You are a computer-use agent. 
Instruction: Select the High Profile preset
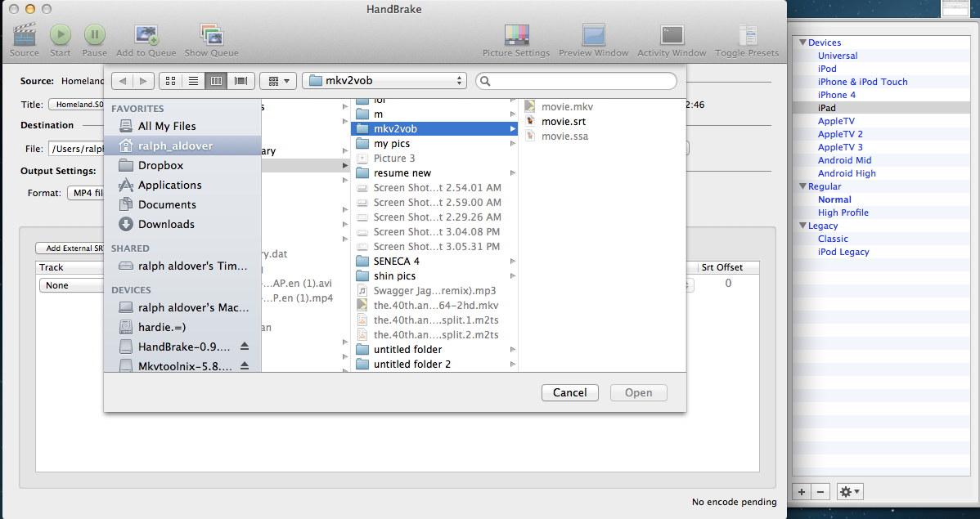tap(843, 213)
